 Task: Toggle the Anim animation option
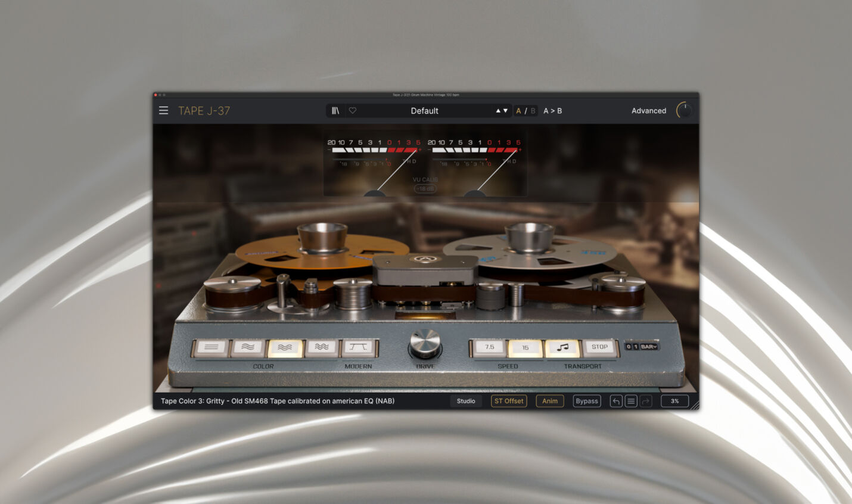coord(549,402)
